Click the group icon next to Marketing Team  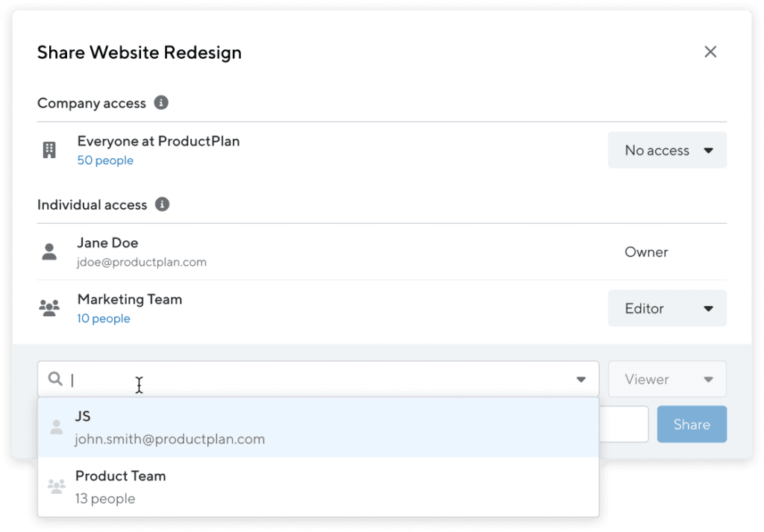[49, 308]
